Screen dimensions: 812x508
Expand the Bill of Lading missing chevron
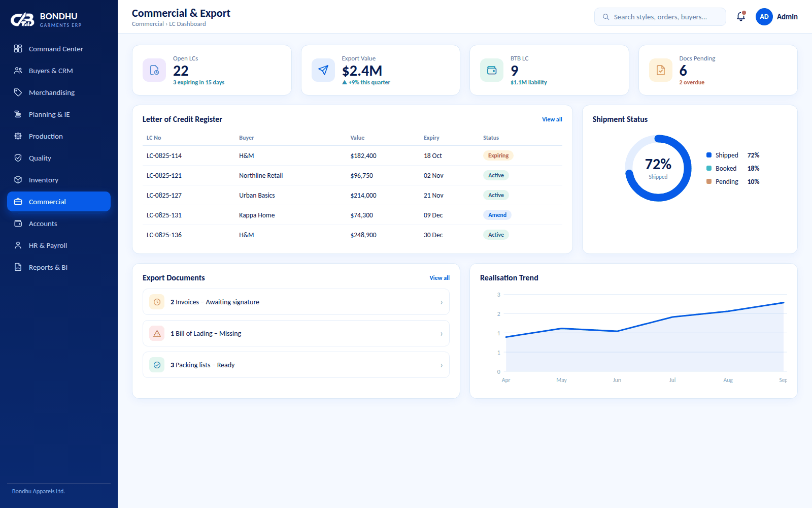click(x=442, y=334)
